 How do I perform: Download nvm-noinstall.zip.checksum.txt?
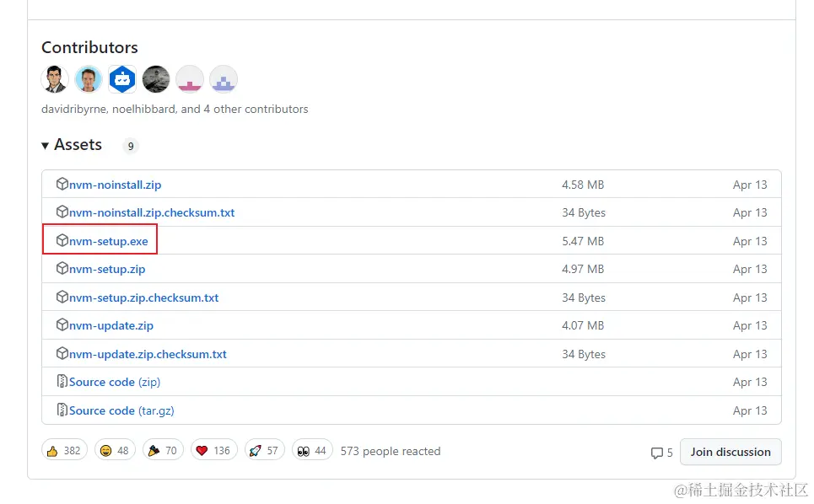click(x=152, y=212)
